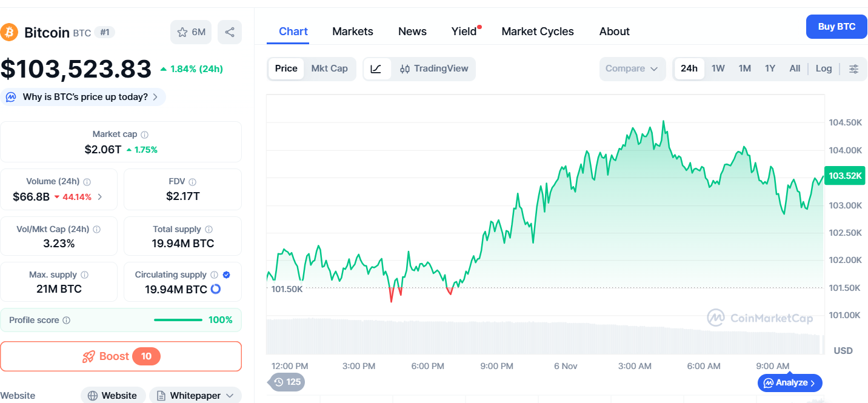Open chart settings sliders icon
This screenshot has width=868, height=403.
click(853, 69)
